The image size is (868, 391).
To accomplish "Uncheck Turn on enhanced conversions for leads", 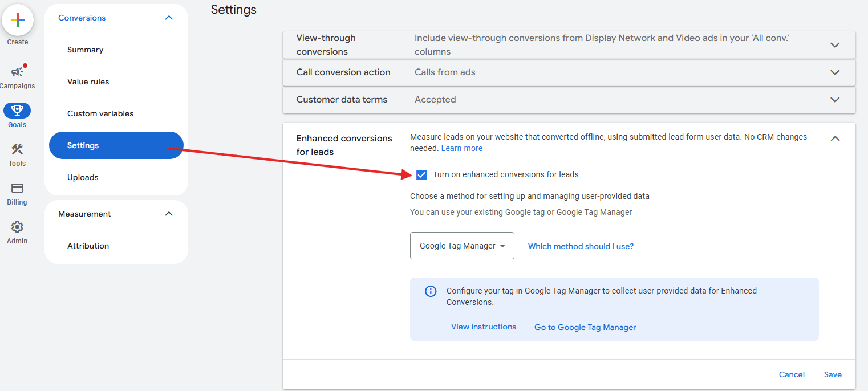I will [x=421, y=174].
